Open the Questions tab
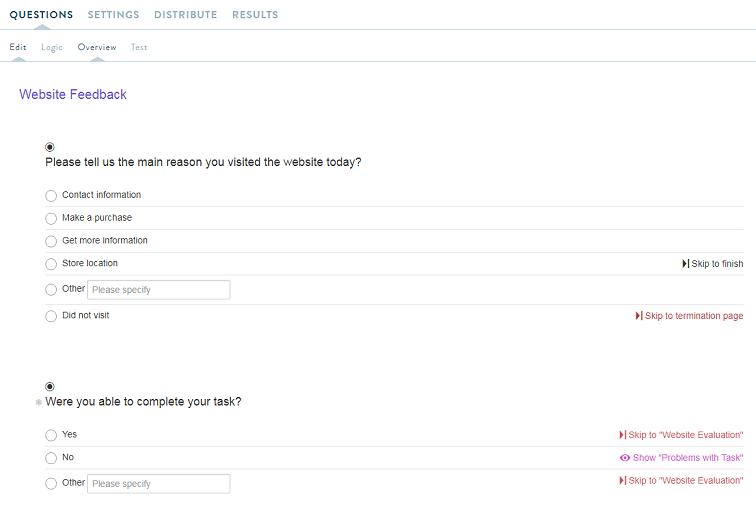This screenshot has height=509, width=756. click(41, 15)
